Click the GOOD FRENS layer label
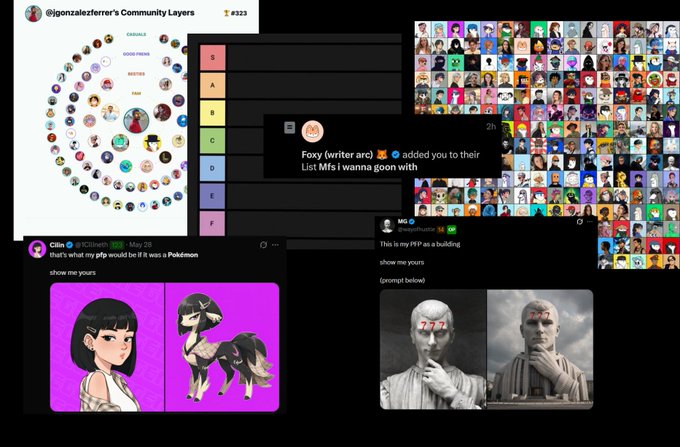The width and height of the screenshot is (680, 447). click(136, 54)
